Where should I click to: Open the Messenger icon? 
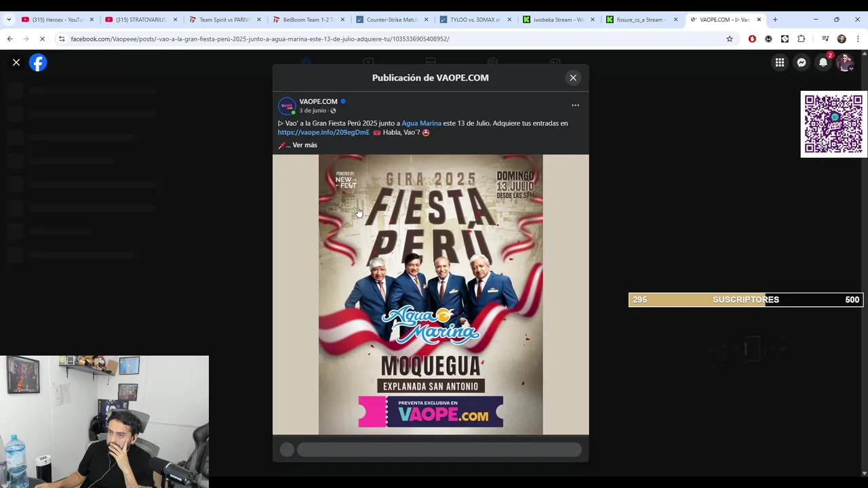(802, 62)
